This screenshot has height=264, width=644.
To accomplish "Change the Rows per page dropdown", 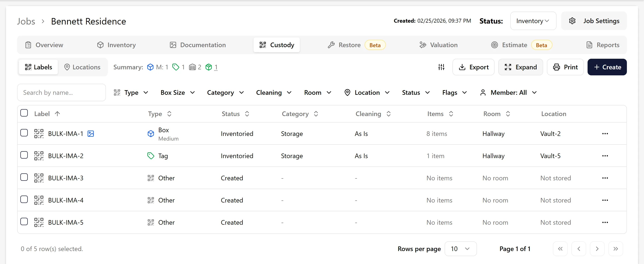I will (x=461, y=249).
